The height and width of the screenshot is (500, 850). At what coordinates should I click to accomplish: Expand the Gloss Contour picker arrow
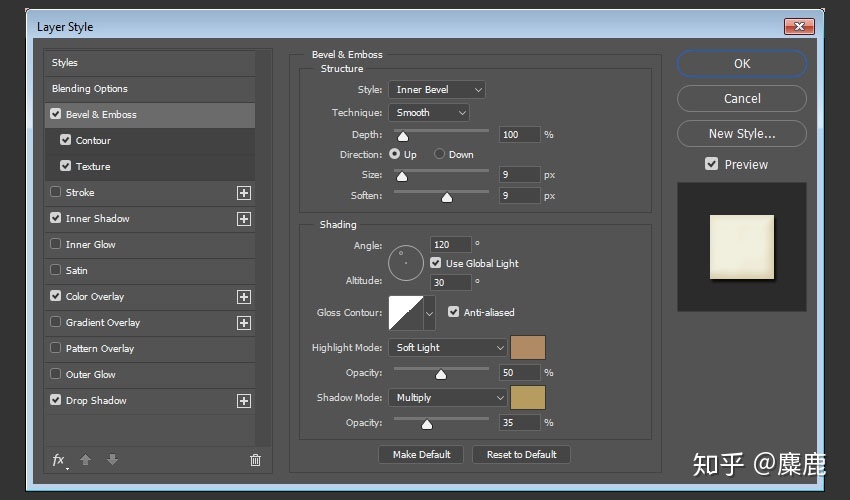click(429, 313)
